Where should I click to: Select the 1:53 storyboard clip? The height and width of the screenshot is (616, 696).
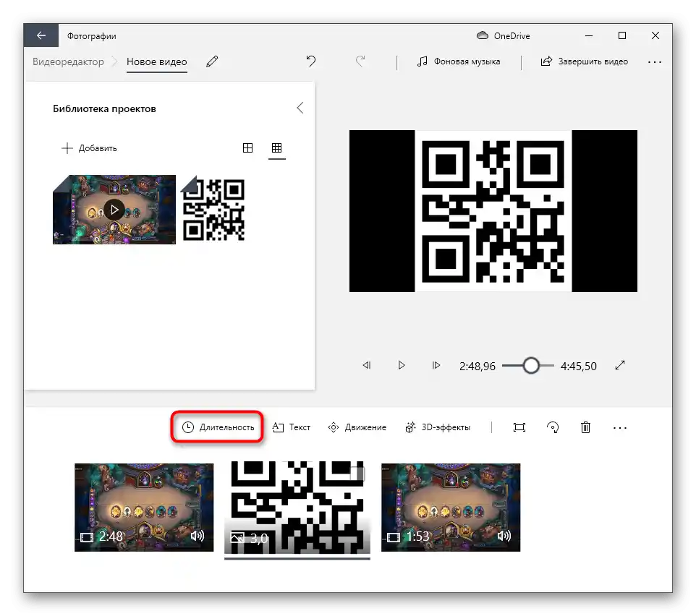(451, 508)
